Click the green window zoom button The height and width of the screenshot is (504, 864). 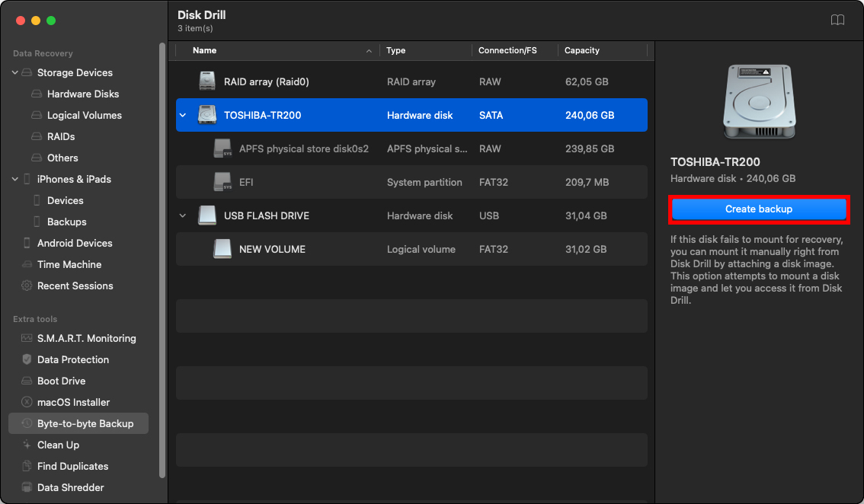[51, 21]
